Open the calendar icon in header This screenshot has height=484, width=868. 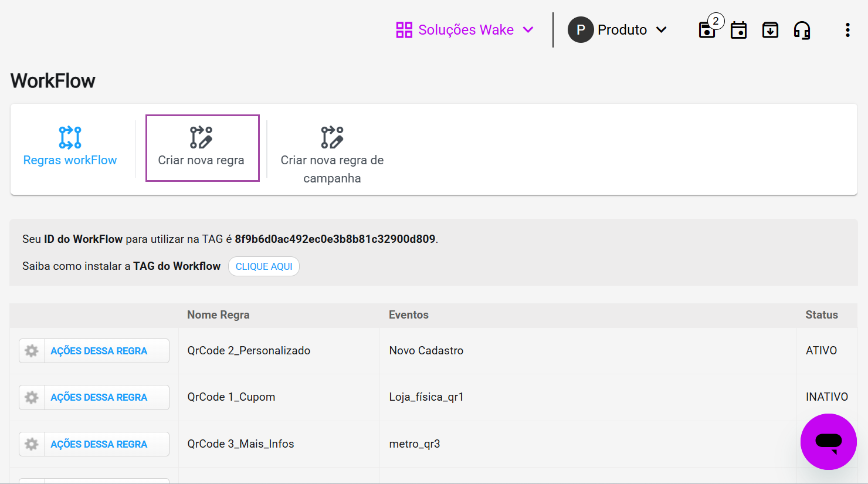pyautogui.click(x=739, y=30)
